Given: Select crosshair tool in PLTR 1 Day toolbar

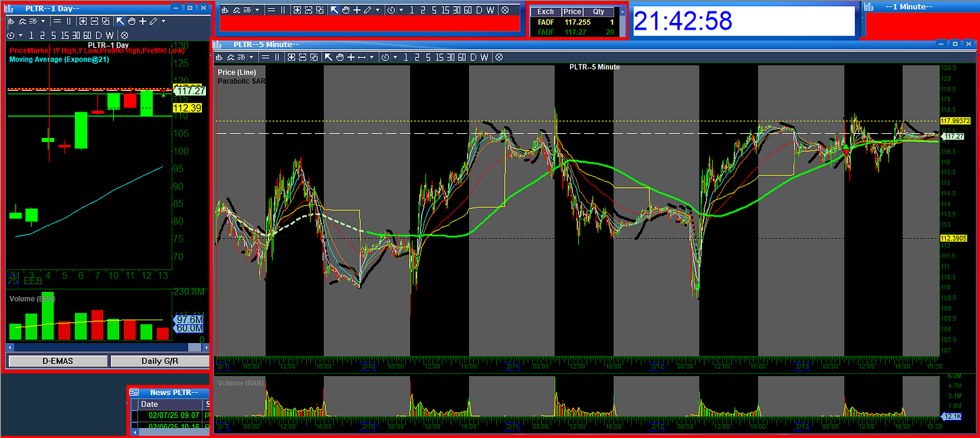Looking at the screenshot, I should (x=143, y=21).
